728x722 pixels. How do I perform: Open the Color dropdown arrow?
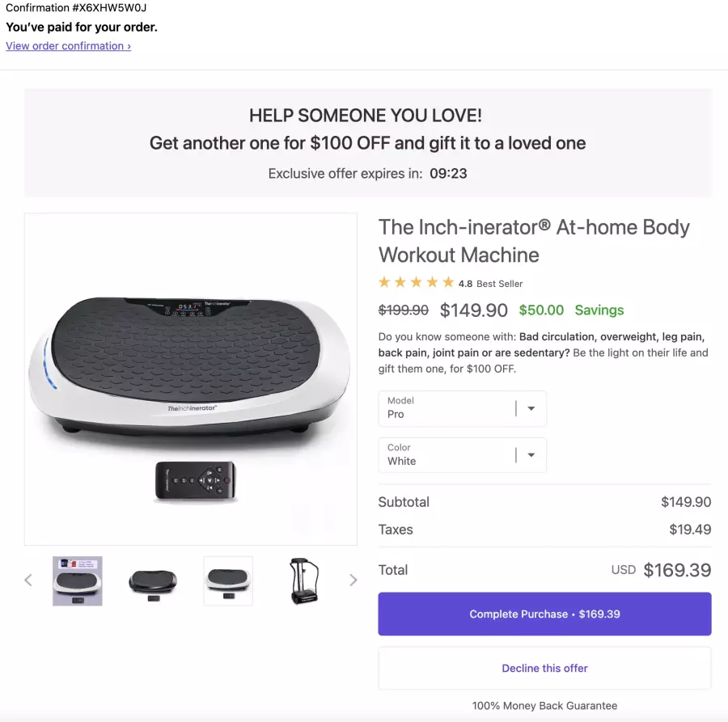[x=531, y=454]
